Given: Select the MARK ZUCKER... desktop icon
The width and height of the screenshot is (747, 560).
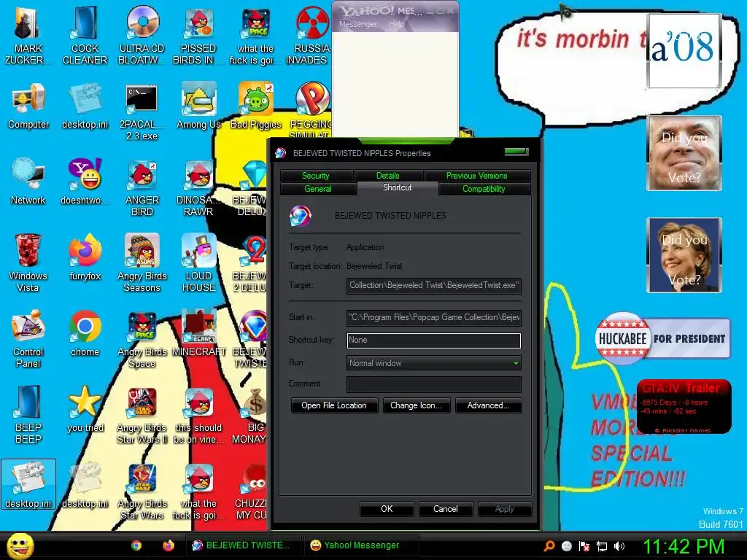Looking at the screenshot, I should [28, 34].
